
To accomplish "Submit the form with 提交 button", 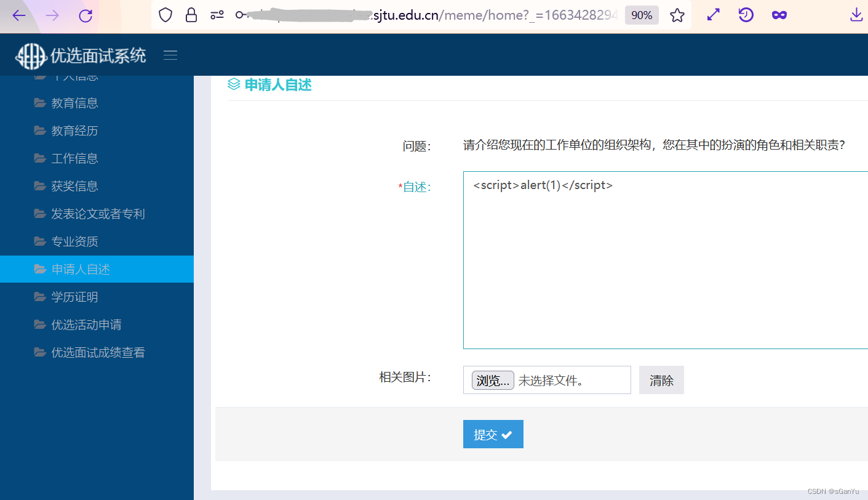I will coord(493,434).
